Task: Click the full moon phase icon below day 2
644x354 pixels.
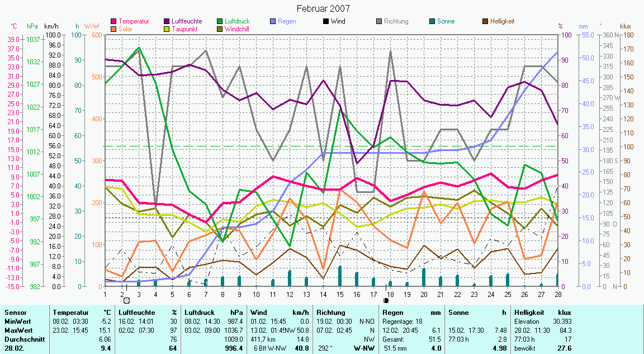Action: click(126, 300)
